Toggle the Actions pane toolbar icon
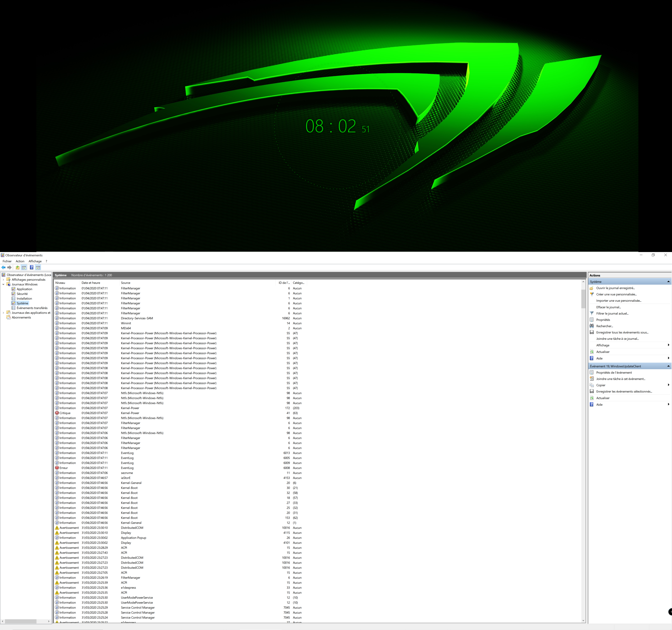The height and width of the screenshot is (630, 672). (38, 267)
